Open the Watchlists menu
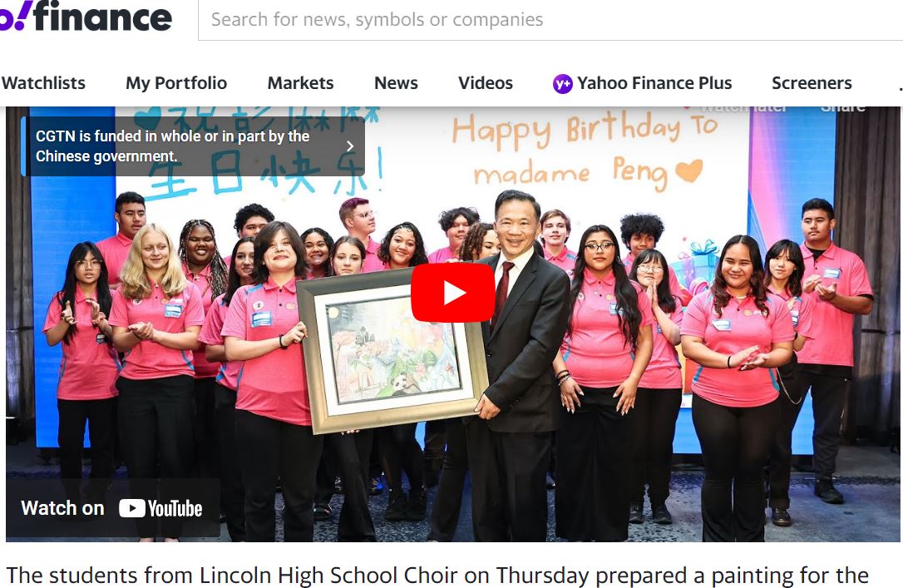 [x=43, y=83]
